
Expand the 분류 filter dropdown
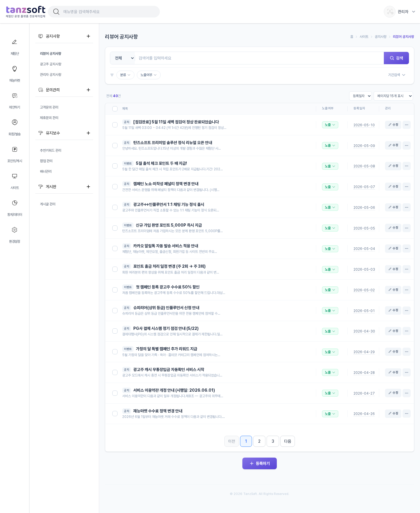(x=125, y=75)
